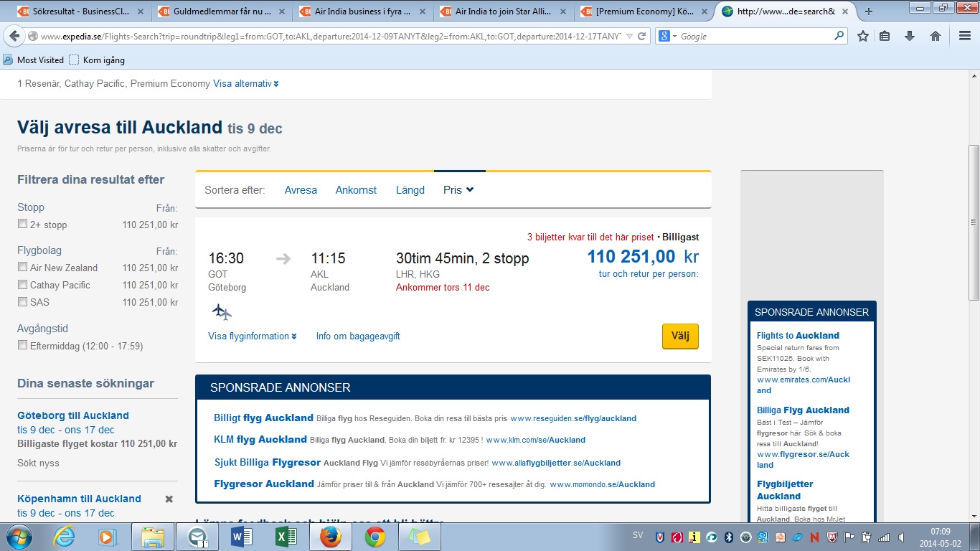
Task: Open the Firefox hamburger menu
Action: (x=964, y=36)
